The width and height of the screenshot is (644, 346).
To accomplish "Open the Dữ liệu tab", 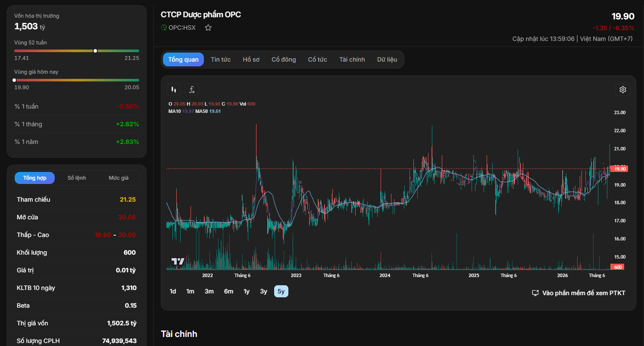I will point(387,59).
